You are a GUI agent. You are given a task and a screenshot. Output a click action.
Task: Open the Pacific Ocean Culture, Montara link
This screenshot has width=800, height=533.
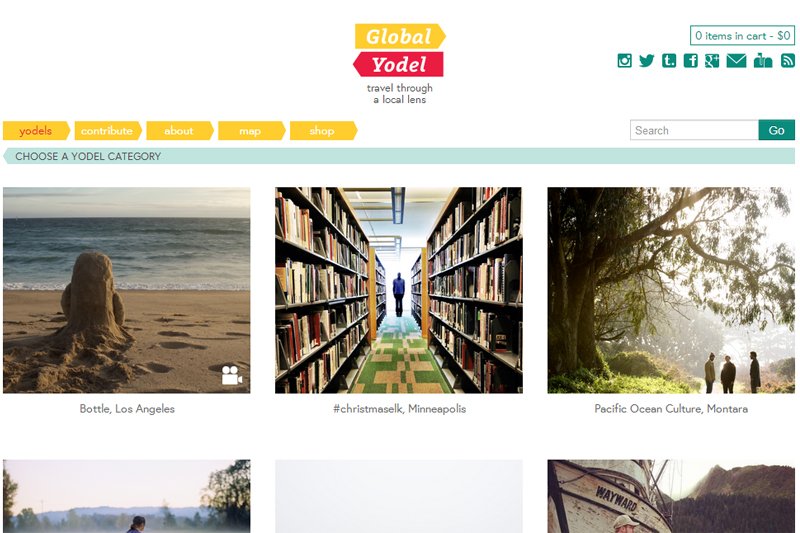(671, 409)
